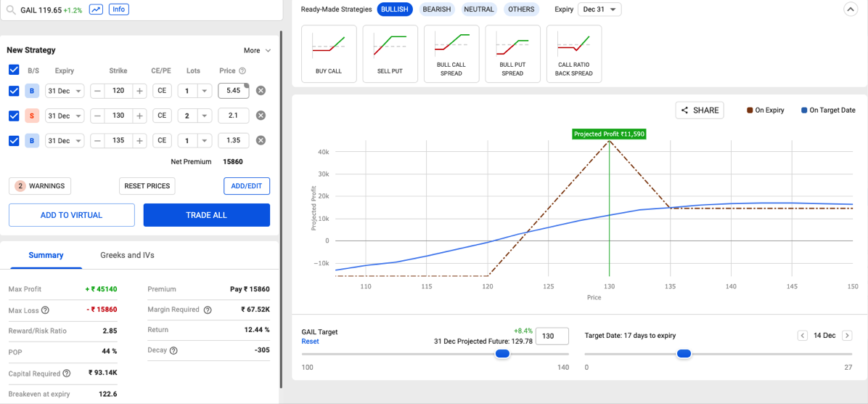868x404 pixels.
Task: Expand the More options menu
Action: (257, 50)
